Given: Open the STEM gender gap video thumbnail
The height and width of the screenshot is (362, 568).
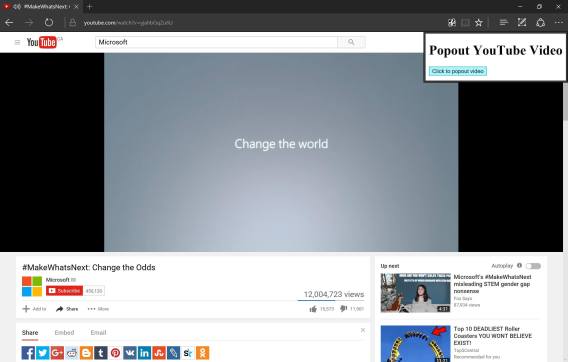Looking at the screenshot, I should (x=415, y=293).
